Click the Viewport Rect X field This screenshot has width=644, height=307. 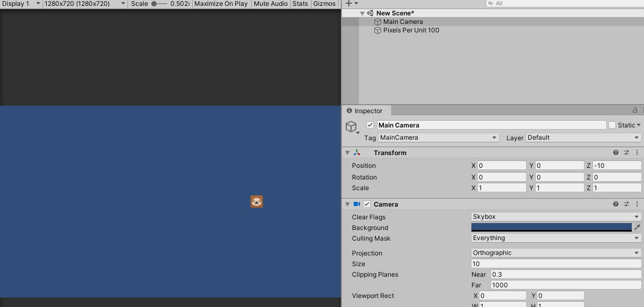(503, 296)
